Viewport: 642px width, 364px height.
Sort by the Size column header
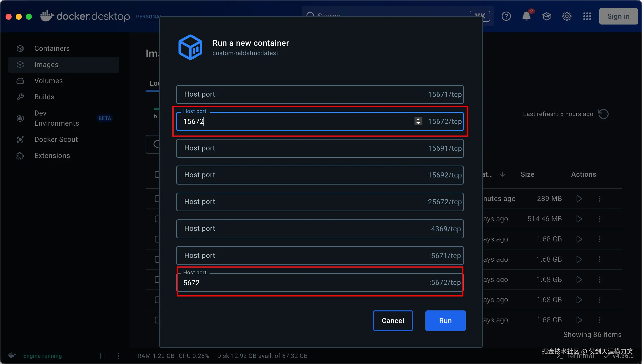click(x=527, y=174)
